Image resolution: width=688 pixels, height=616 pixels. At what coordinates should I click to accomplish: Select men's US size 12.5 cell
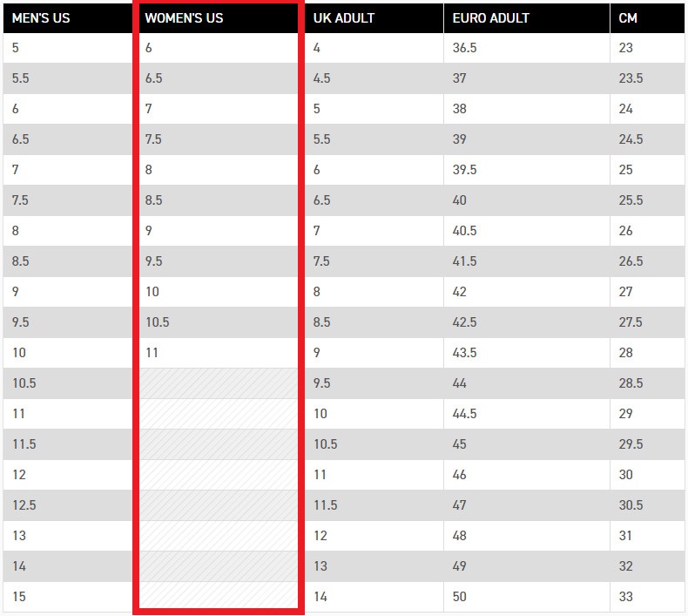[x=68, y=505]
